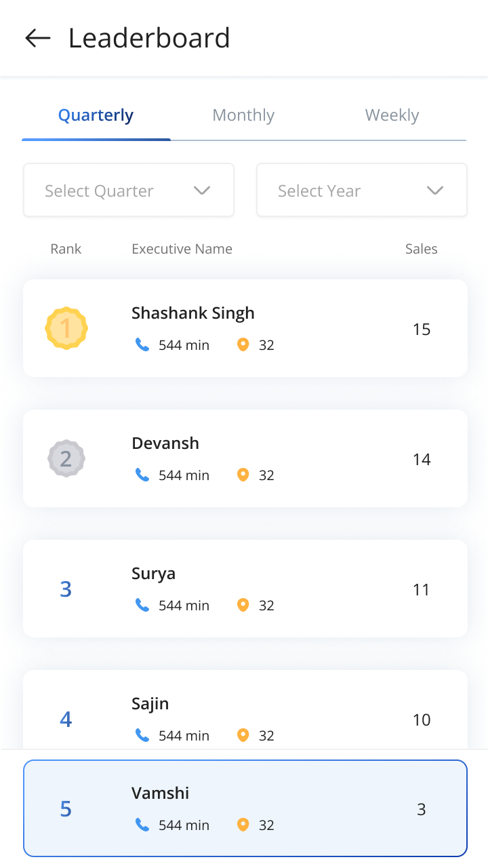Tap the location pin icon under Devansh
The height and width of the screenshot is (868, 488).
tap(243, 475)
